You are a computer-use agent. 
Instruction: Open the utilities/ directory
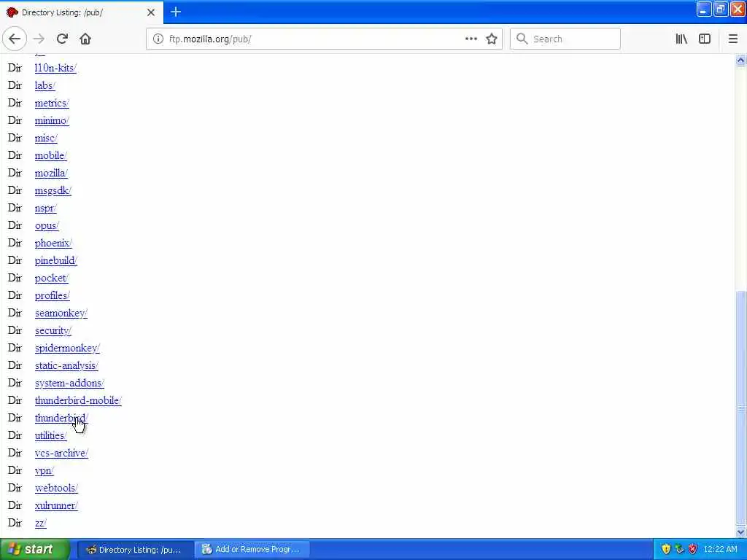(x=50, y=436)
